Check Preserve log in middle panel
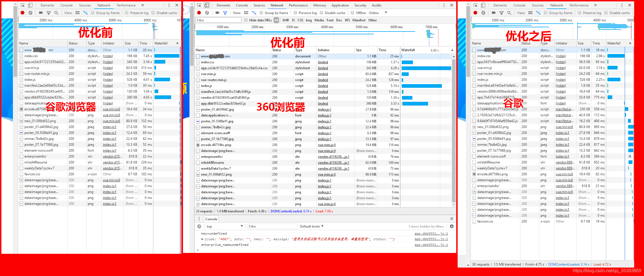 click(295, 13)
